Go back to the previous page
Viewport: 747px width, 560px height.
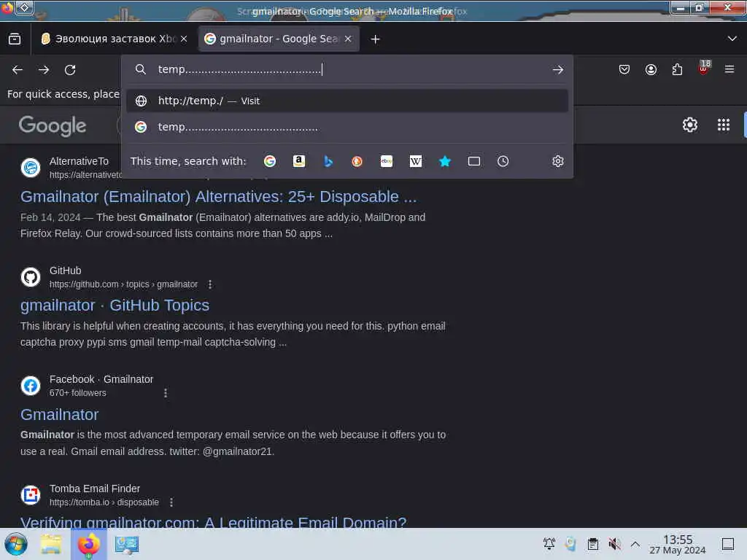pyautogui.click(x=18, y=70)
